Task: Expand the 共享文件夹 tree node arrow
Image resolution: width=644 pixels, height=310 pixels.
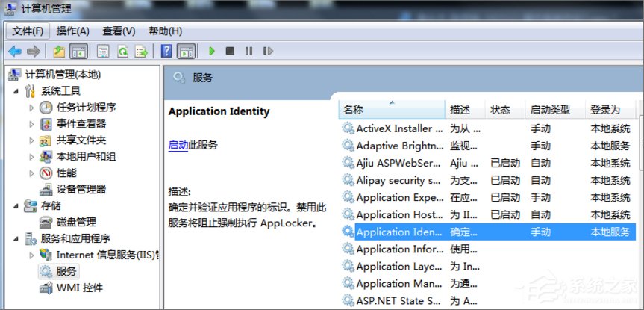Action: (x=31, y=140)
